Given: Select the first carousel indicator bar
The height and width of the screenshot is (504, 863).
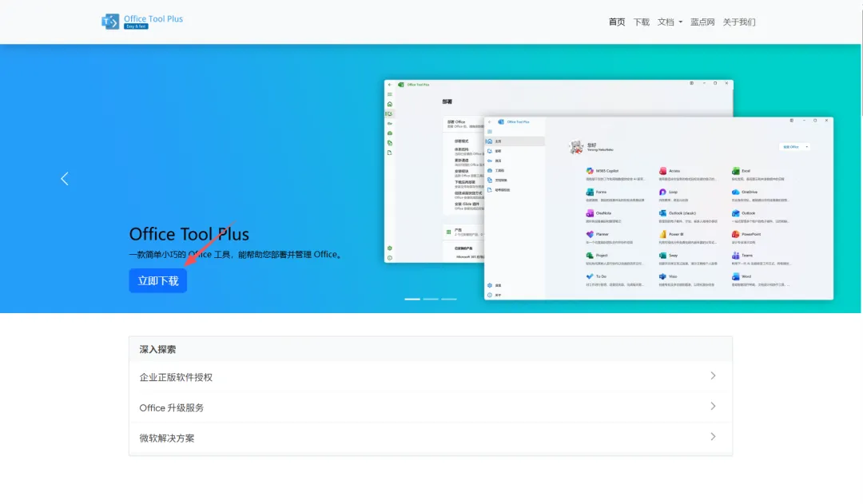Looking at the screenshot, I should click(x=412, y=299).
